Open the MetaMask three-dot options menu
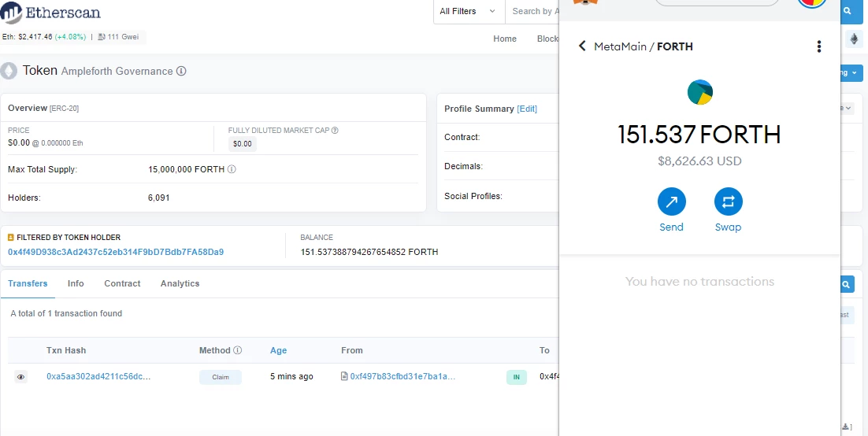The height and width of the screenshot is (436, 868). coord(819,46)
